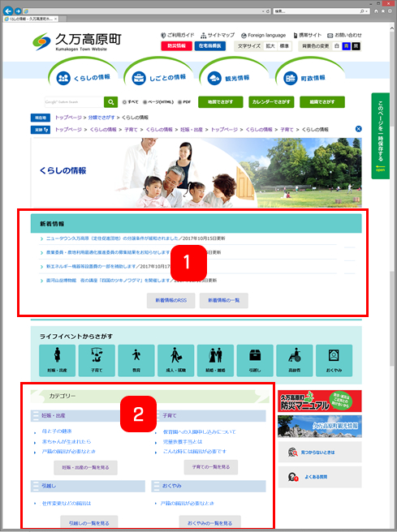397x532 pixels.
Task: Open the 新着情報の一覧 button
Action: pos(224,300)
